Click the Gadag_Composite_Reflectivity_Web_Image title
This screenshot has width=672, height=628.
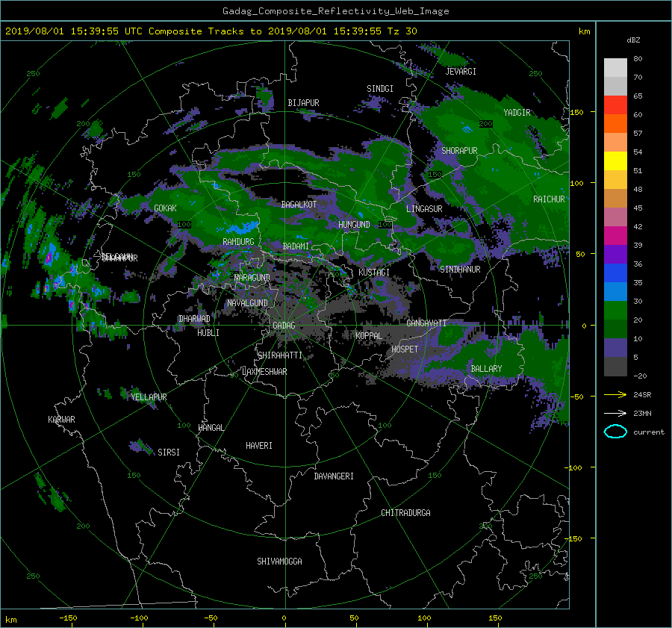pos(335,11)
